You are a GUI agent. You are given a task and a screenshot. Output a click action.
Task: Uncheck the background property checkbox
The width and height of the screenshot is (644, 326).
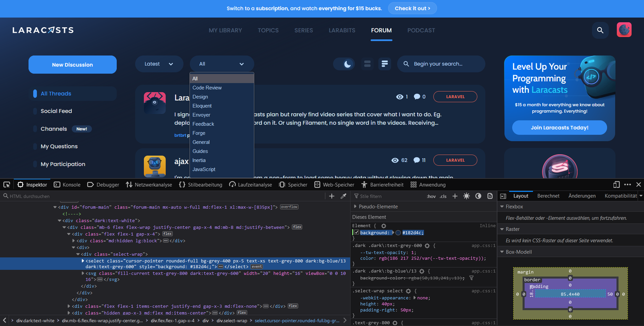point(356,233)
